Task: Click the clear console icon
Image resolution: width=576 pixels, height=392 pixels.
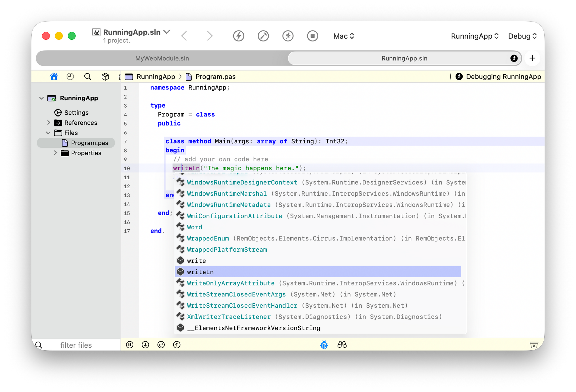Action: point(534,345)
